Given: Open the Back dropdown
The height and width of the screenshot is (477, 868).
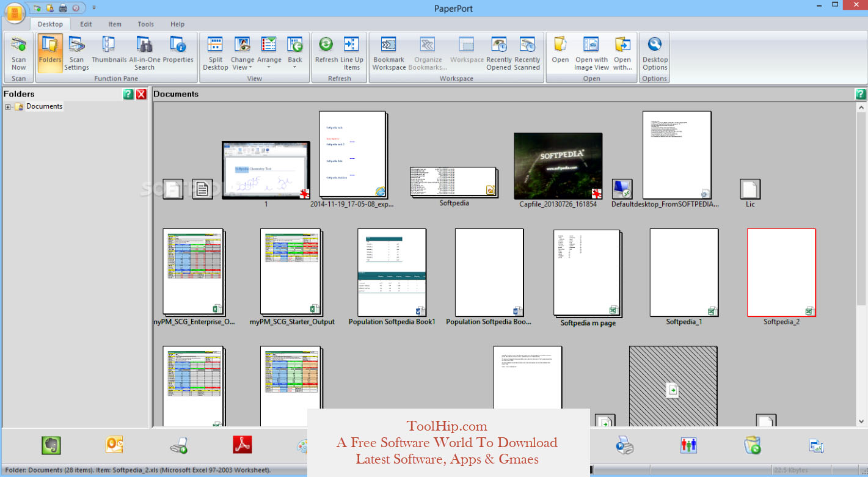Looking at the screenshot, I should coord(295,53).
